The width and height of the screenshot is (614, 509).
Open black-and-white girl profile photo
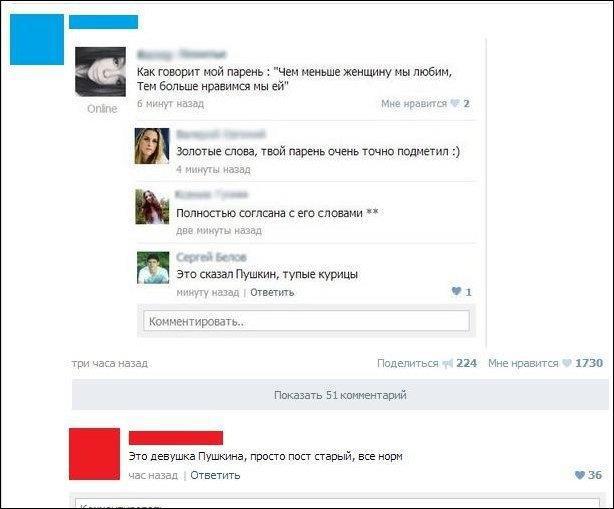(x=101, y=72)
